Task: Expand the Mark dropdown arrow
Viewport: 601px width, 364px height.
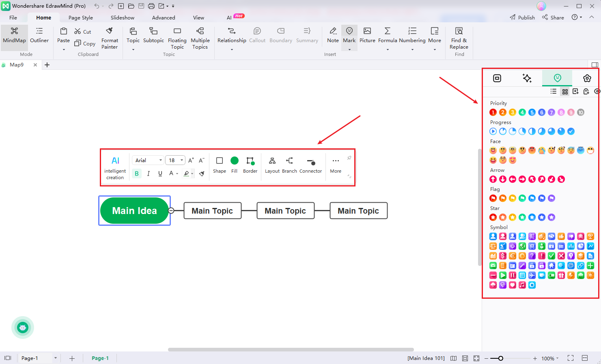Action: (349, 49)
